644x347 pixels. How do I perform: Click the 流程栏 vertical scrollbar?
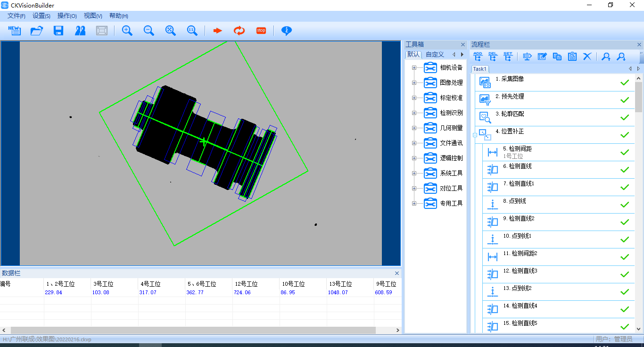click(x=639, y=203)
